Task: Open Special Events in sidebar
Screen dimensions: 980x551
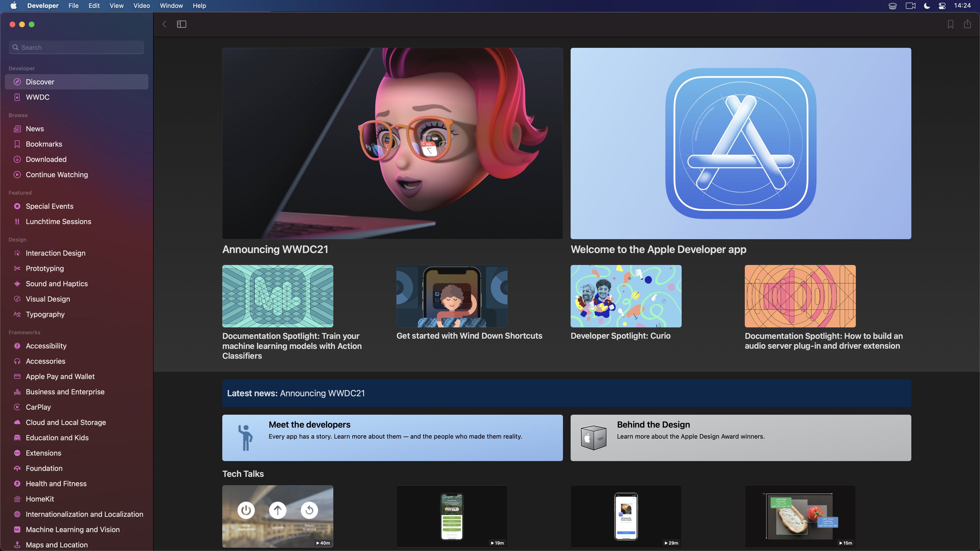Action: coord(50,206)
